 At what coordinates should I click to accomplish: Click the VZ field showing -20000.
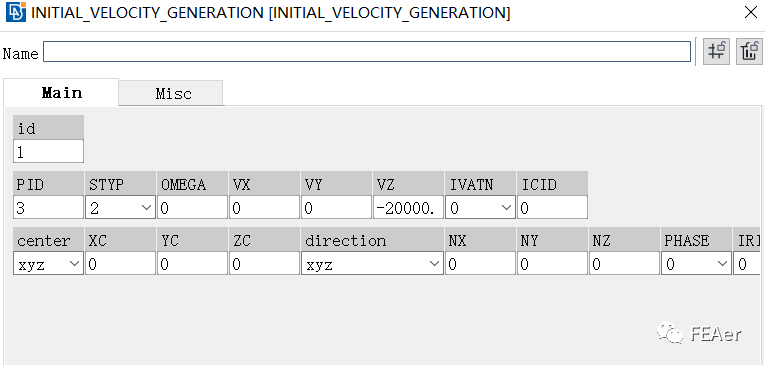pos(408,208)
